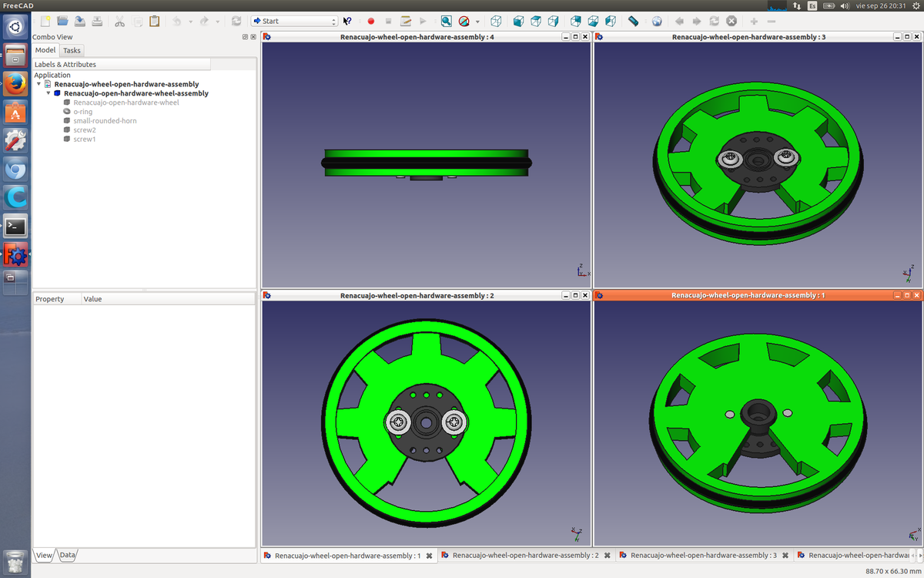Start macro recording with the red dot
Screen dimensions: 924x578
[x=370, y=21]
